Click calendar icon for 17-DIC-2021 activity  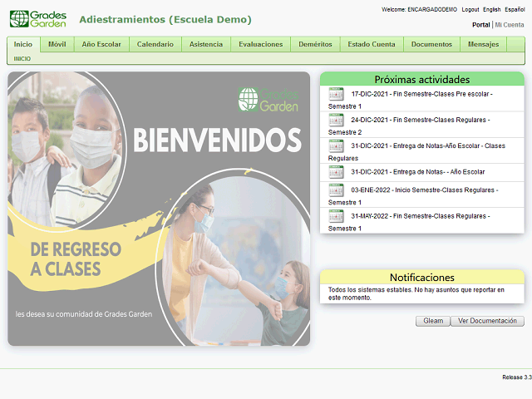click(x=336, y=94)
